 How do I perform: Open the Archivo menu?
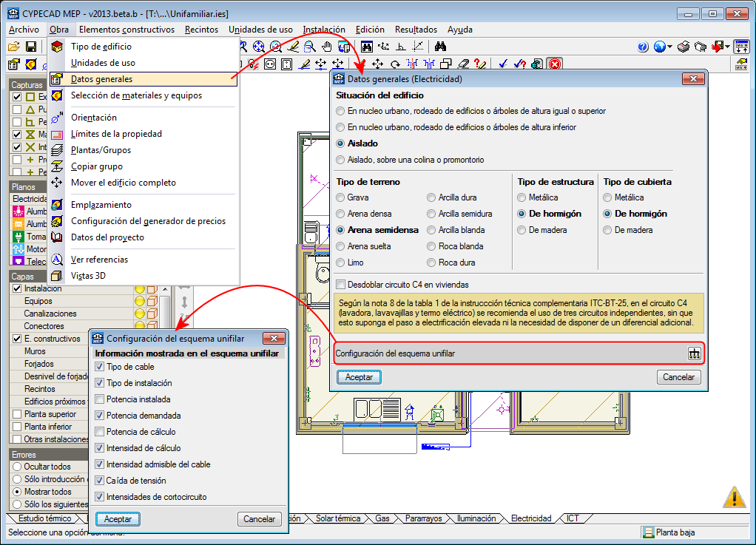click(24, 30)
